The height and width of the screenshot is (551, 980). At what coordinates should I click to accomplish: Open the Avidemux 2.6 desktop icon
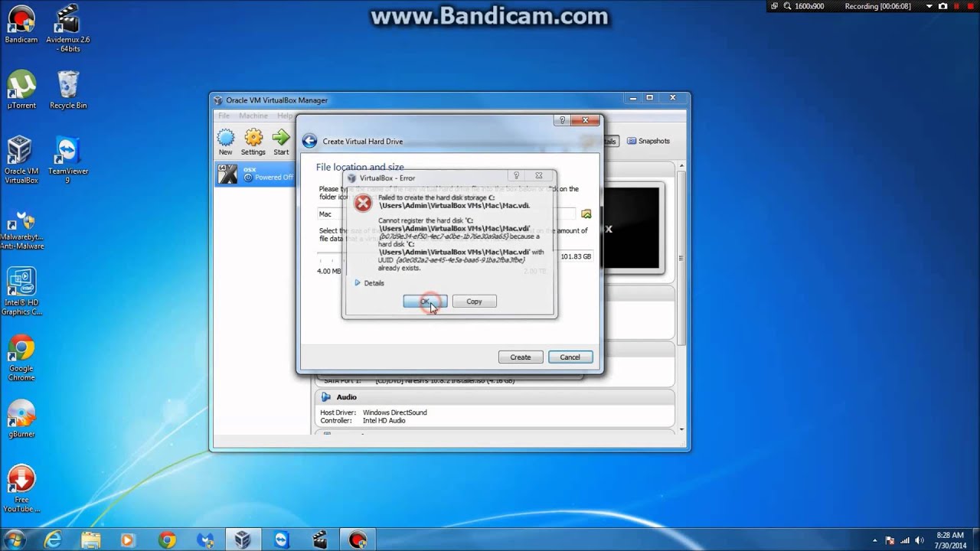click(68, 29)
